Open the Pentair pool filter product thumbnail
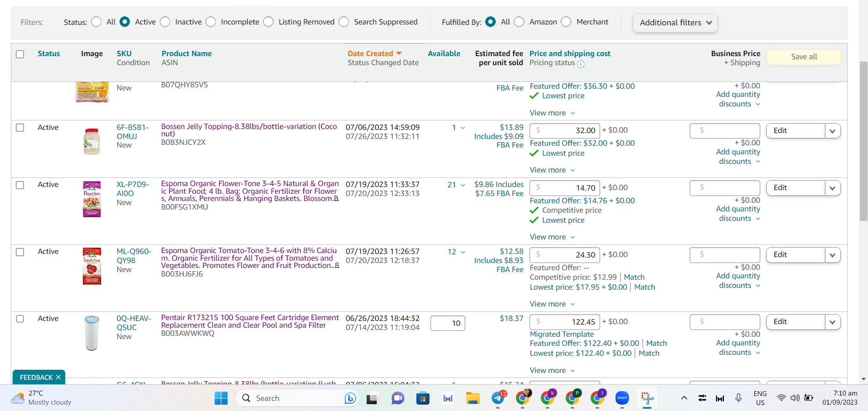Image resolution: width=868 pixels, height=411 pixels. [x=92, y=333]
